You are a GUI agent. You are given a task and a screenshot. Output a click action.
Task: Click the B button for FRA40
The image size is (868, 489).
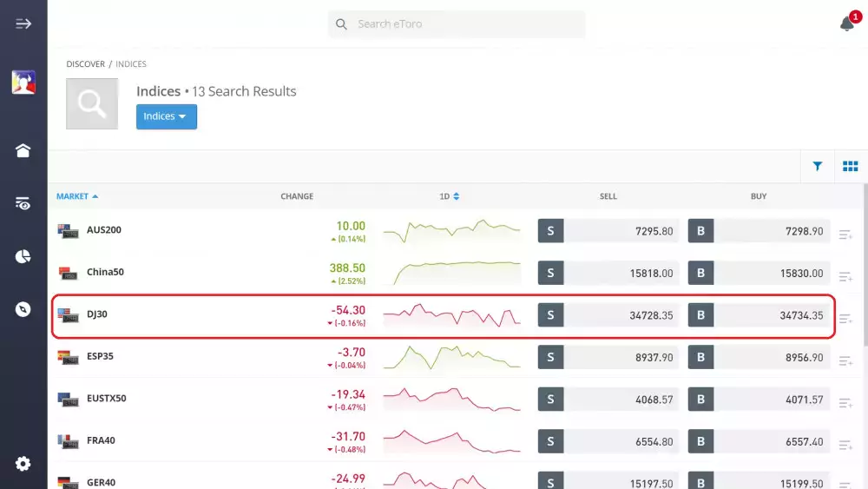click(700, 441)
